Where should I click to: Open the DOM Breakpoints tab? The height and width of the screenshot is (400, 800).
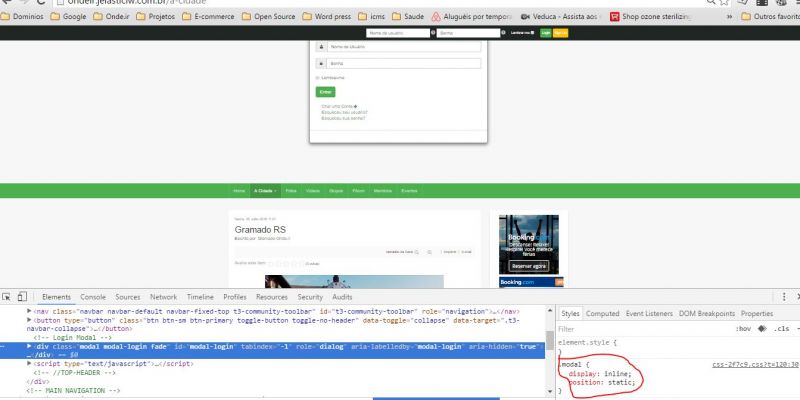[707, 314]
